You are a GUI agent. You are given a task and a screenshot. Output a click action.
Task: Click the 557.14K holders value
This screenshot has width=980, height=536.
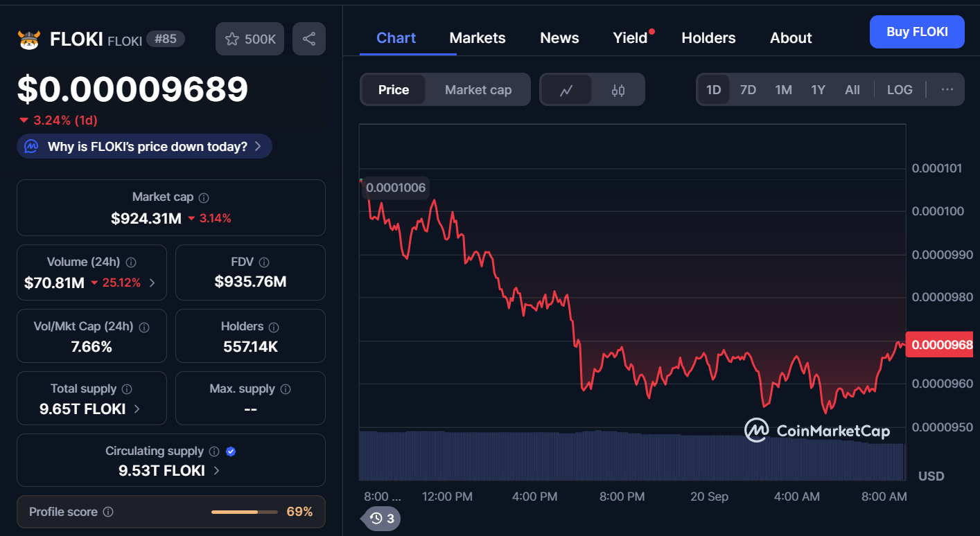(250, 346)
